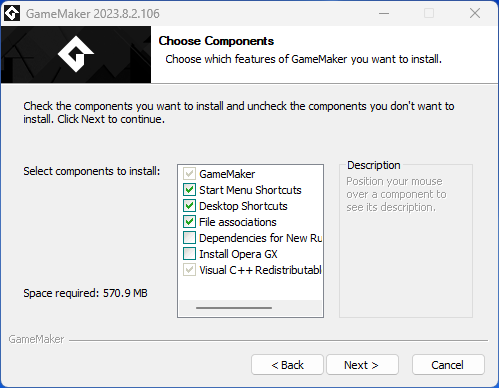Click the Next button

(x=362, y=365)
